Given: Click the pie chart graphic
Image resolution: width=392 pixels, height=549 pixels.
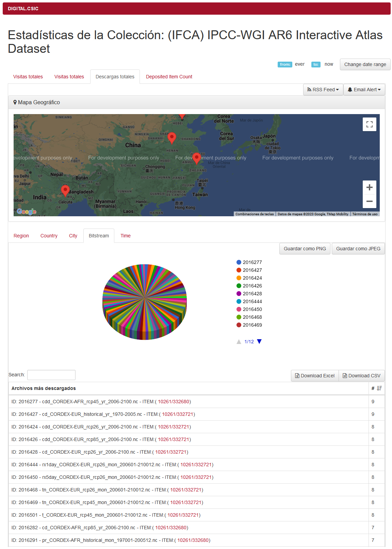Looking at the screenshot, I should [145, 301].
